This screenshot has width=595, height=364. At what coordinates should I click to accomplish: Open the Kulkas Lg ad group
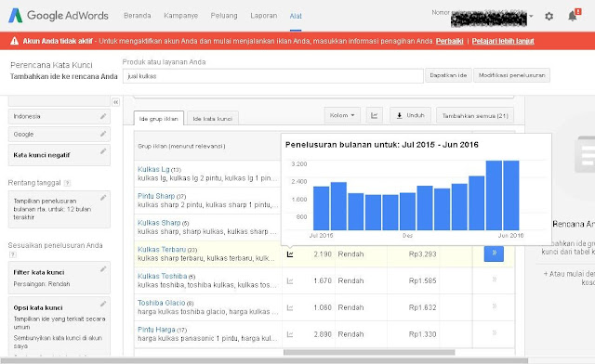tap(153, 169)
